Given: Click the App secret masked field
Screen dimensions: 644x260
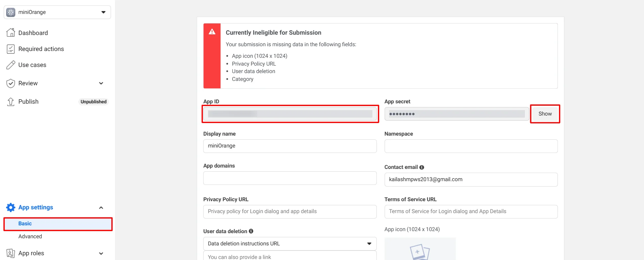Looking at the screenshot, I should coord(457,114).
